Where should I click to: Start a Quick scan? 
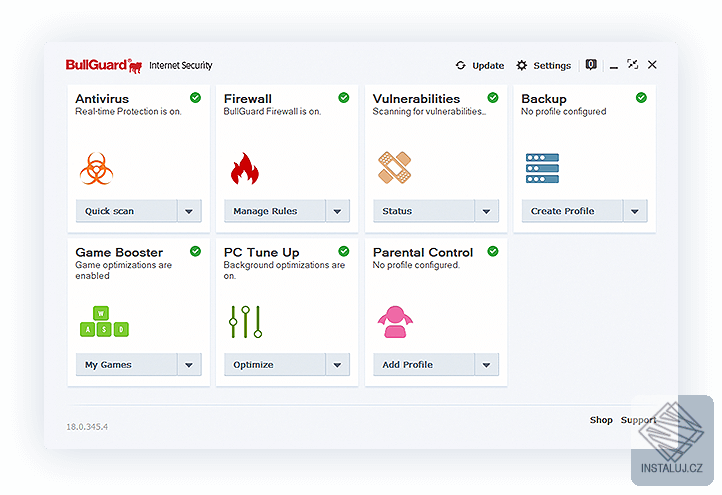[126, 211]
